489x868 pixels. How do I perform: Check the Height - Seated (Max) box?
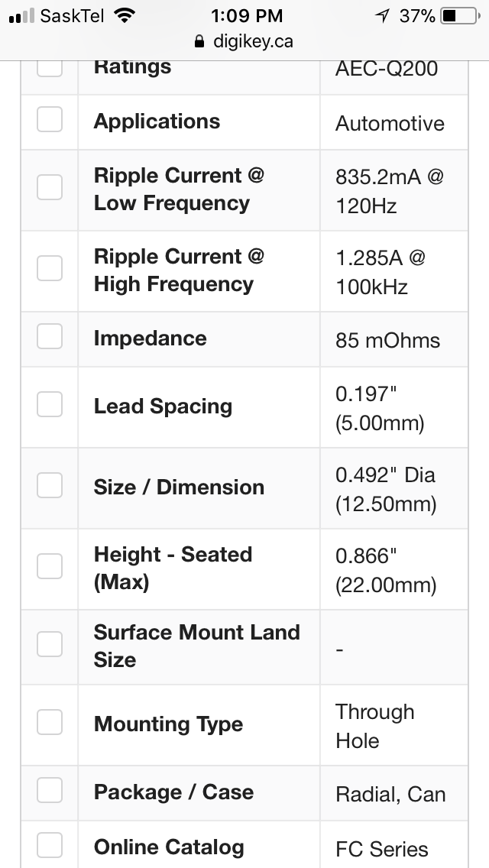point(50,565)
